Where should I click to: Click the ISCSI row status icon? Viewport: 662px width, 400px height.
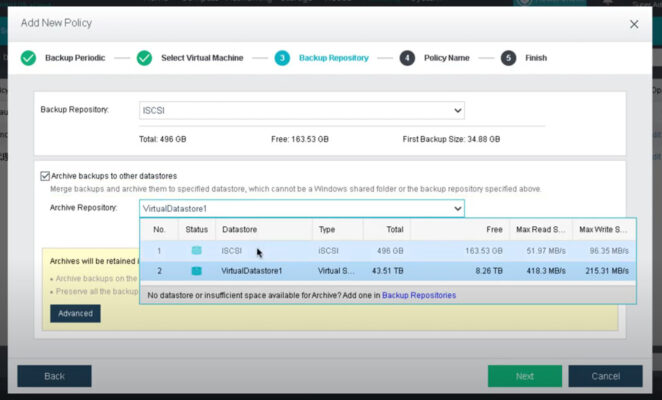point(196,250)
